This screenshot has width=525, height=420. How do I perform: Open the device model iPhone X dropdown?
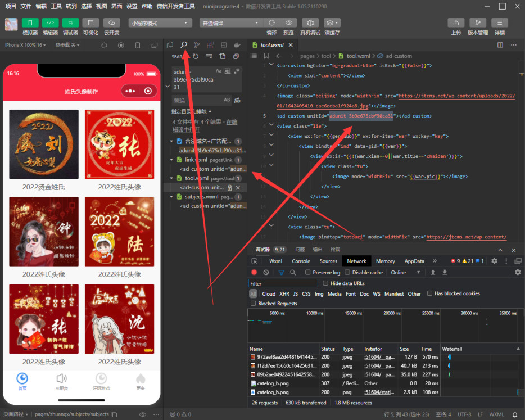[25, 45]
